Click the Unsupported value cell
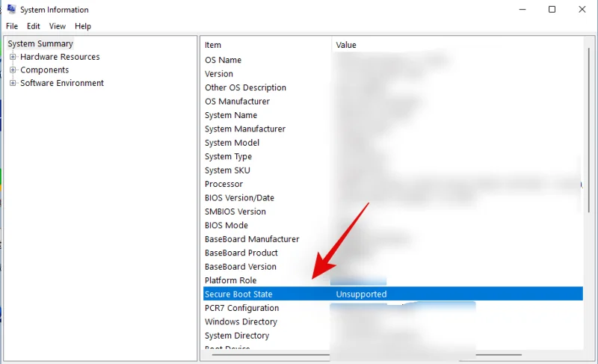The width and height of the screenshot is (598, 364). click(x=361, y=294)
